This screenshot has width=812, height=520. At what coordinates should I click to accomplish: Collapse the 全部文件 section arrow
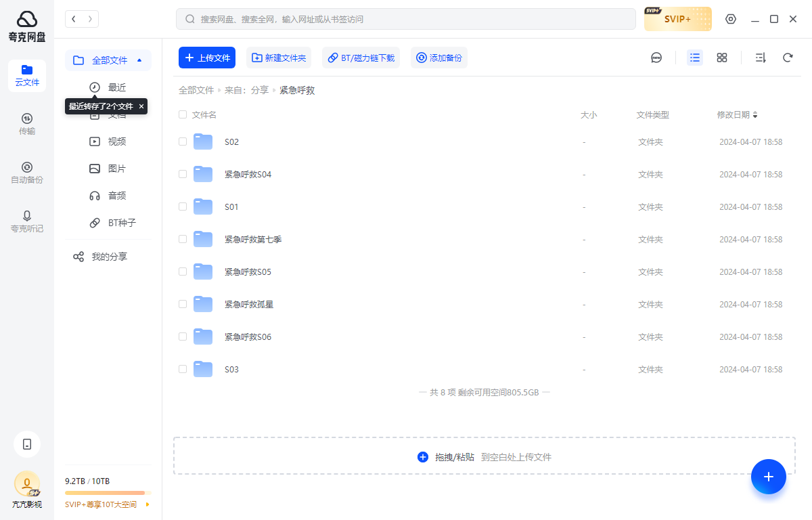tap(140, 60)
